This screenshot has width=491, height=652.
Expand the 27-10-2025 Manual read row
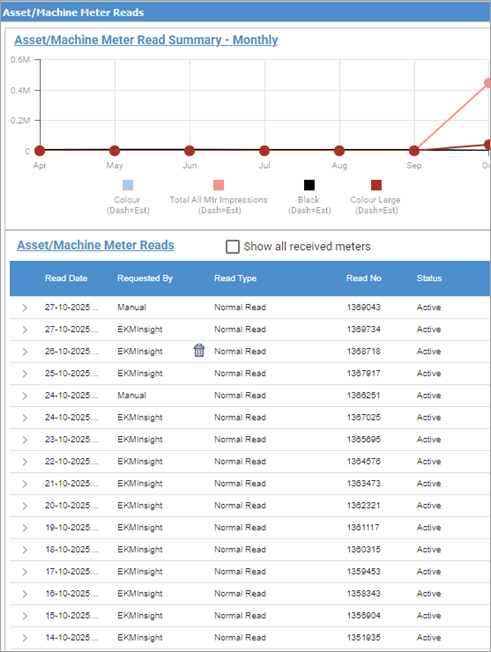pyautogui.click(x=25, y=308)
